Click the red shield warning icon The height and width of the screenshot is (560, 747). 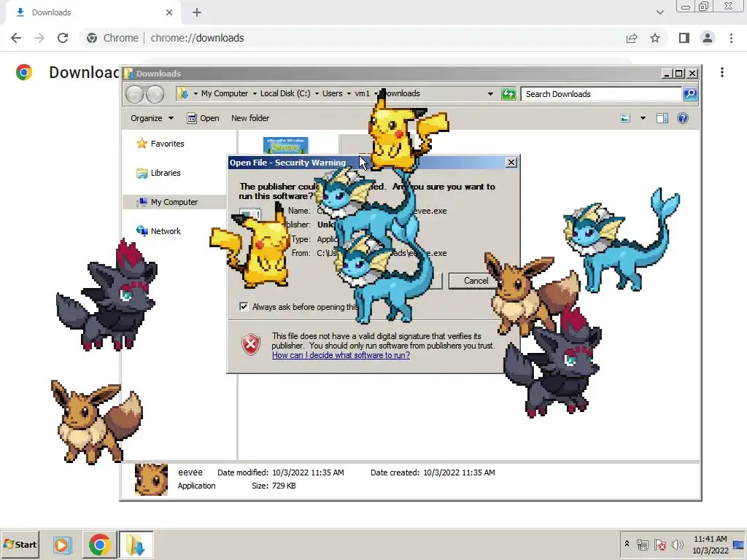[251, 344]
